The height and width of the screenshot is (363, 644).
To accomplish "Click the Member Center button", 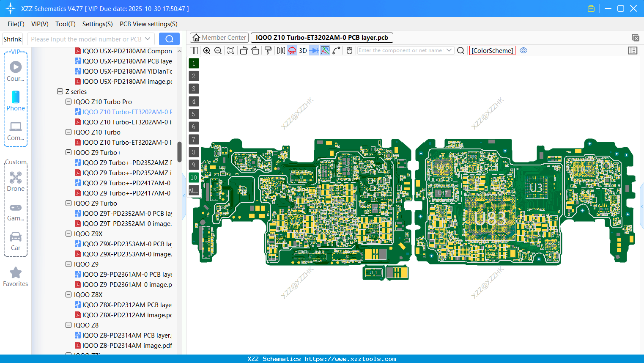I will 219,37.
